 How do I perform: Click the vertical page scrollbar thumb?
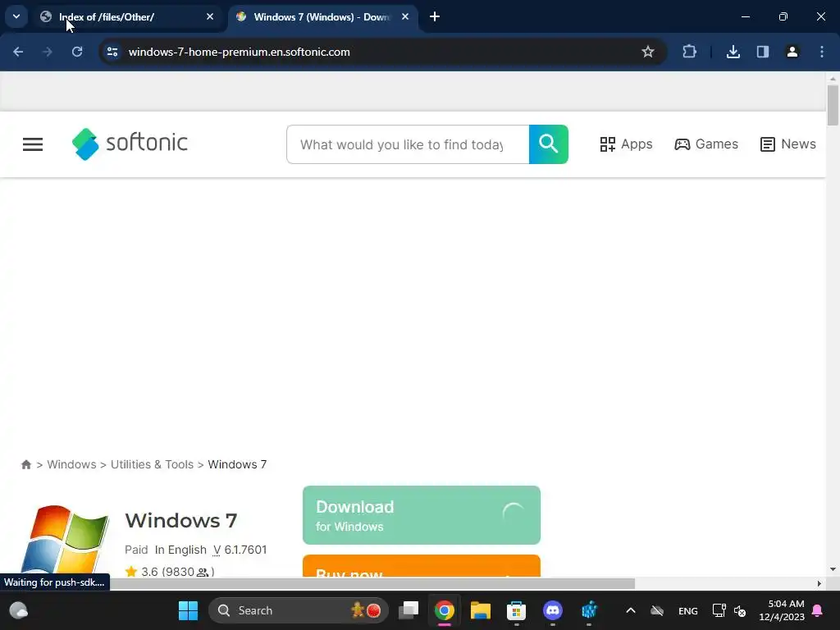833,106
